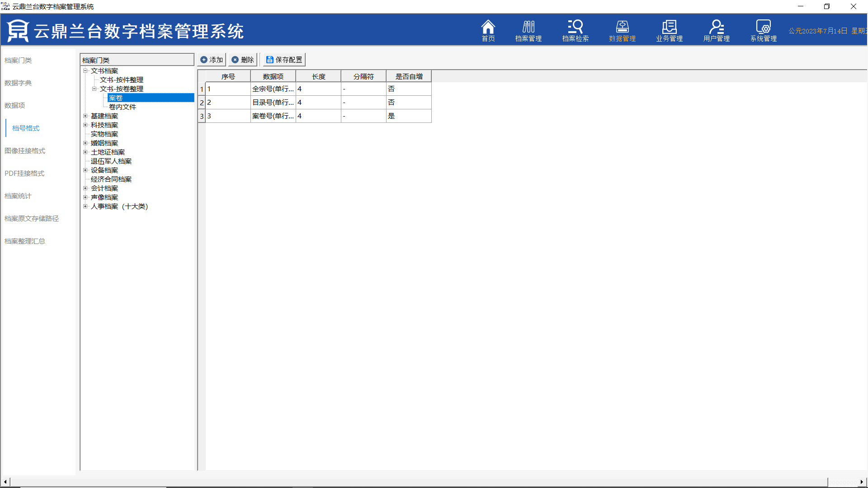The width and height of the screenshot is (868, 488).
Task: Select the 数据管理 data management icon
Action: pos(622,31)
